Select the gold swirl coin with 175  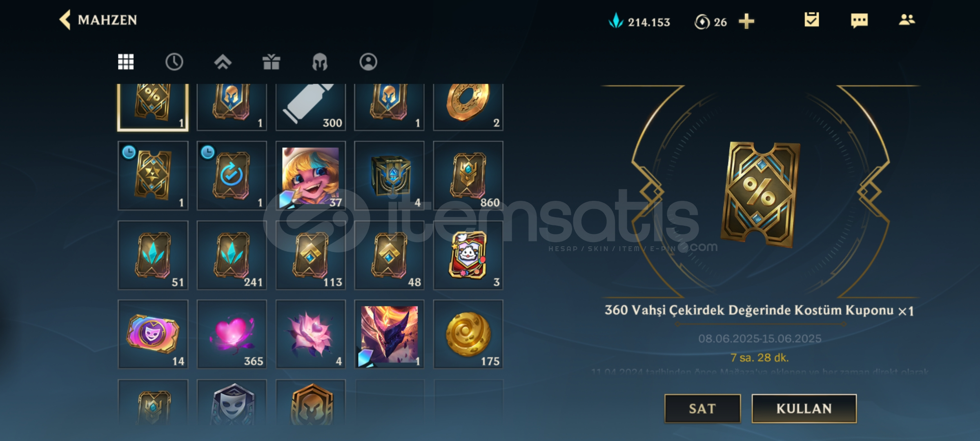[468, 334]
